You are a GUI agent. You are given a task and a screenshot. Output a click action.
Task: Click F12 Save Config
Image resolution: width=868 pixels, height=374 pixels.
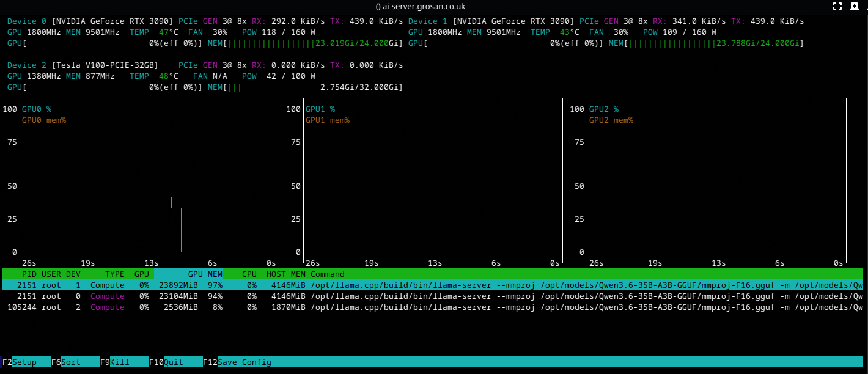point(237,362)
